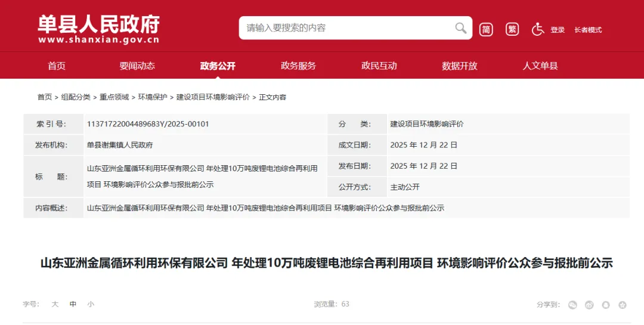Click the search magnifier icon
644x325 pixels.
coord(460,28)
